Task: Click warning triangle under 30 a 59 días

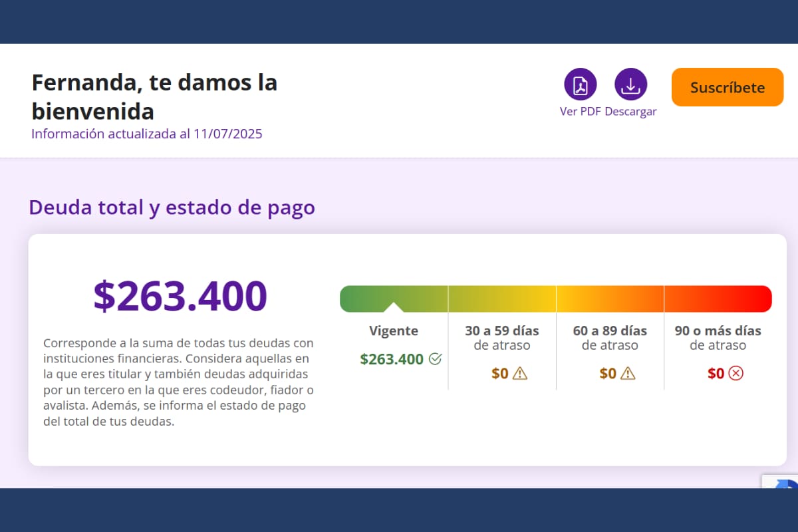Action: pos(520,374)
